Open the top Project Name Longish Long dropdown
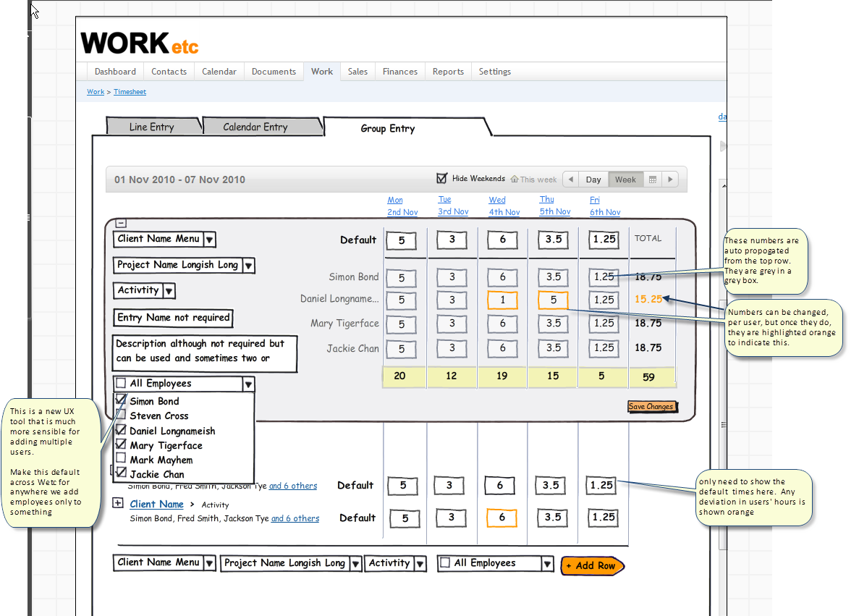This screenshot has width=859, height=616. (248, 266)
